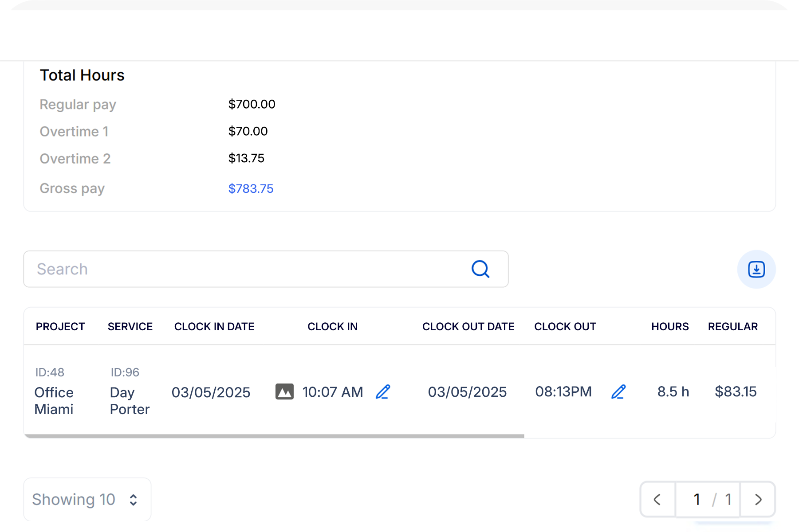Click the $13.75 Overtime 2 value
The width and height of the screenshot is (799, 532).
tap(246, 158)
